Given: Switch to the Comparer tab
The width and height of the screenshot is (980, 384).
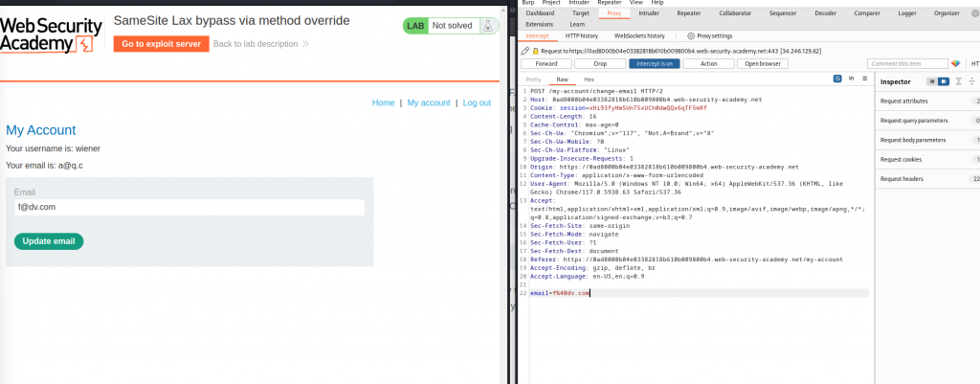Looking at the screenshot, I should [x=867, y=13].
